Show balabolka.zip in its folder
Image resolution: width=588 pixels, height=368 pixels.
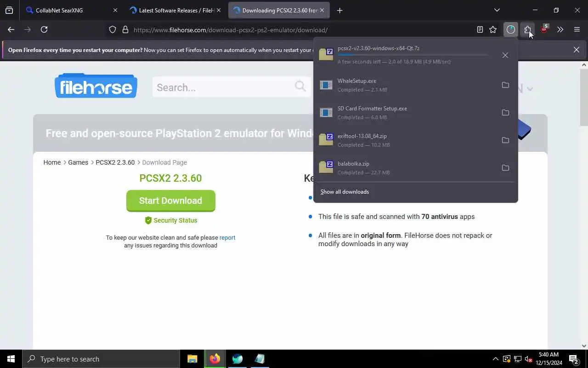[x=505, y=168]
